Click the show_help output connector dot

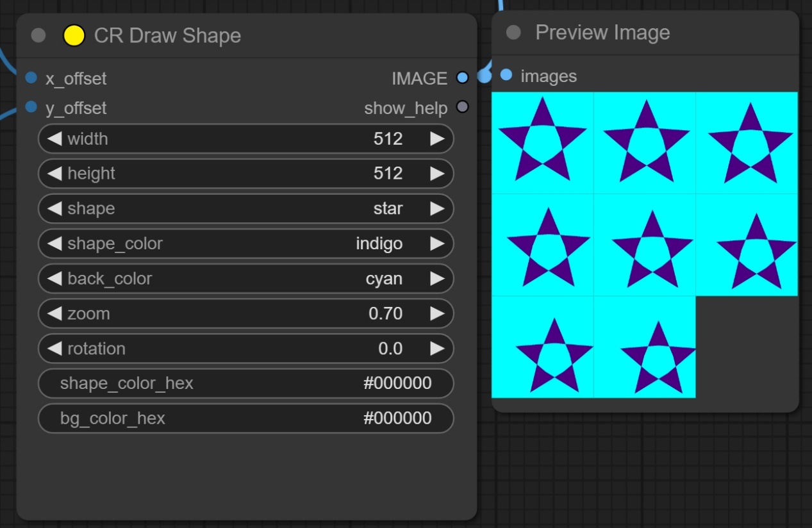pyautogui.click(x=462, y=107)
